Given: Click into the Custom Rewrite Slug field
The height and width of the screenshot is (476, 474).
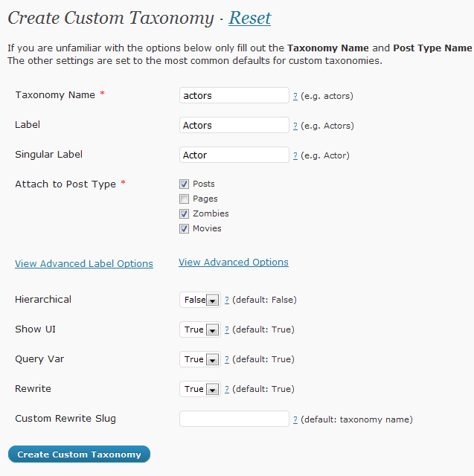Looking at the screenshot, I should 234,419.
